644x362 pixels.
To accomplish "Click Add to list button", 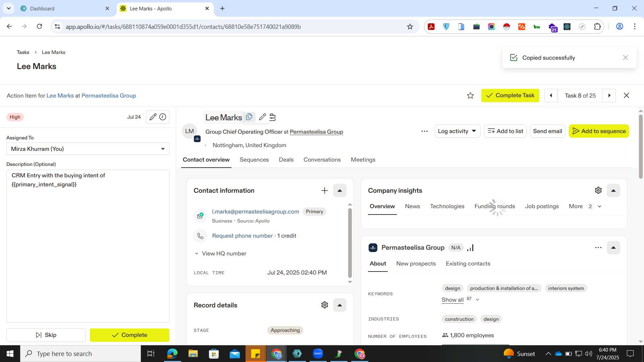I will pyautogui.click(x=505, y=131).
